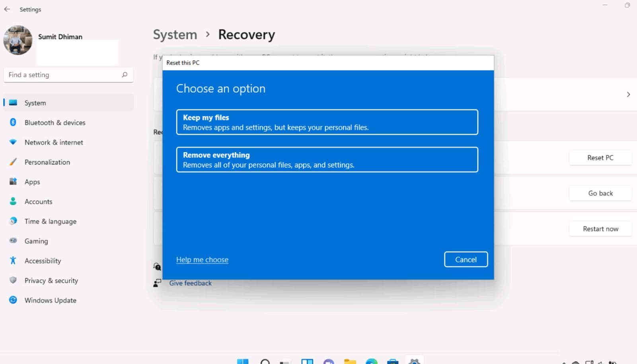Open the Accounts settings category
The image size is (637, 364).
coord(38,201)
